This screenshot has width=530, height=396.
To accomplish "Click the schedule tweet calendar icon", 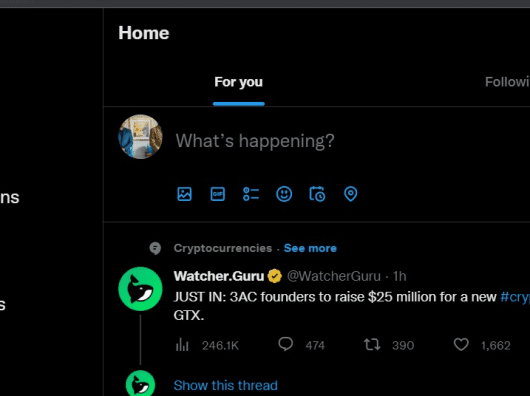I will pos(317,194).
